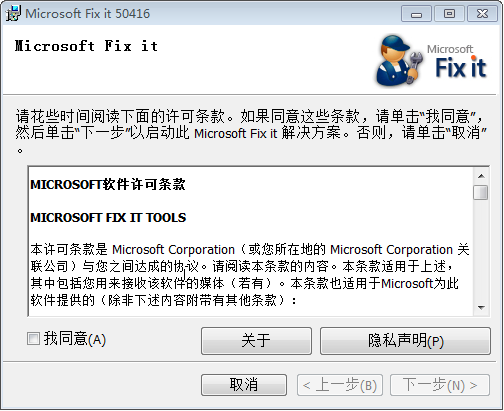Screen dimensions: 504x411
Task: Click the scrollbar track below the thumb
Action: [481, 250]
